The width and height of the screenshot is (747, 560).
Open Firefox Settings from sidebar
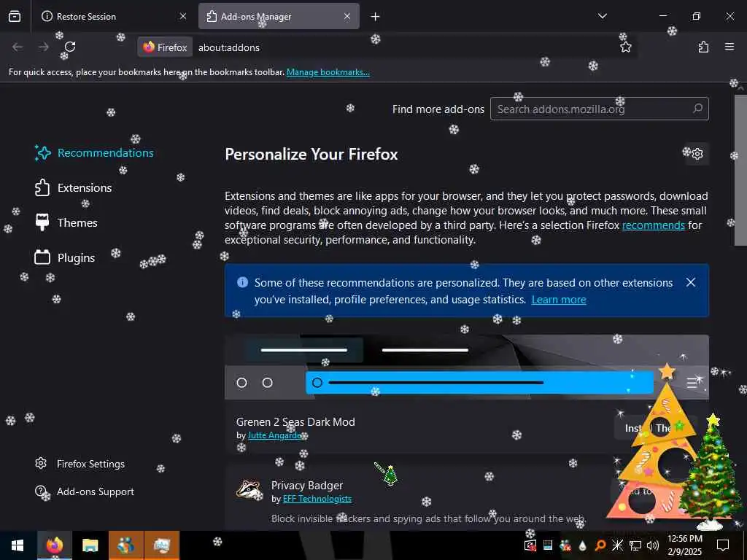tap(80, 464)
